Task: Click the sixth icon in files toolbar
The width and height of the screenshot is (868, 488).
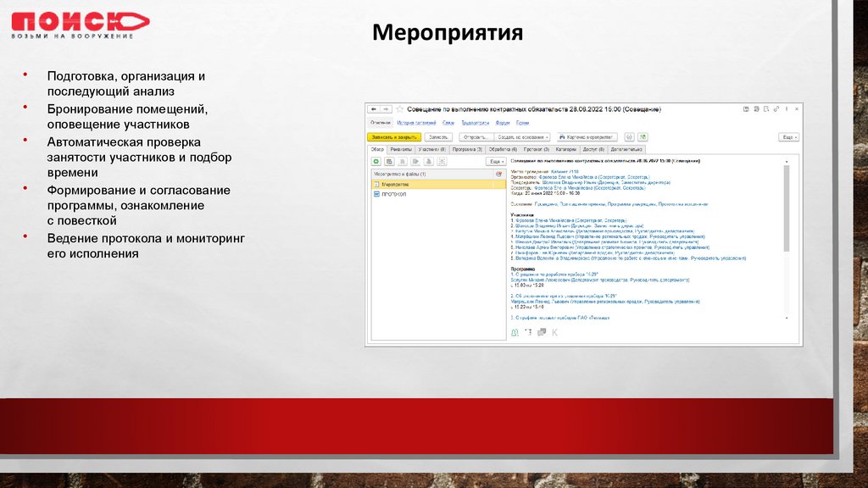Action: pyautogui.click(x=442, y=162)
